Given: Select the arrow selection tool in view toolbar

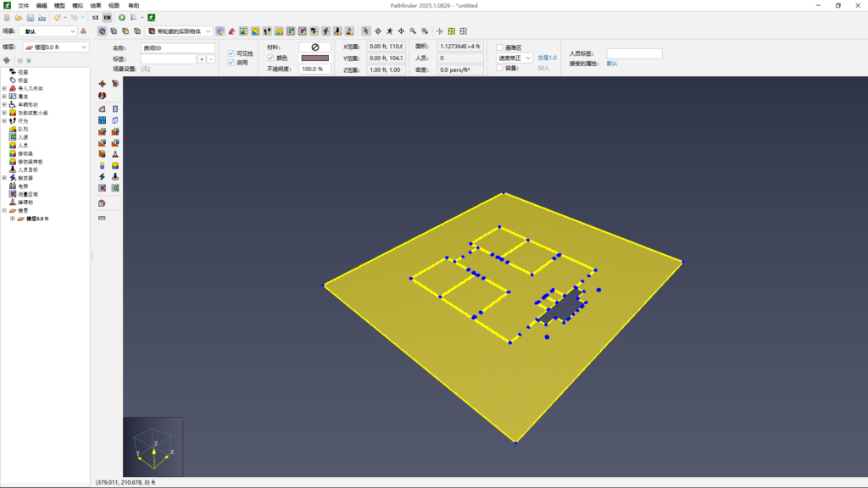Looking at the screenshot, I should click(x=364, y=31).
